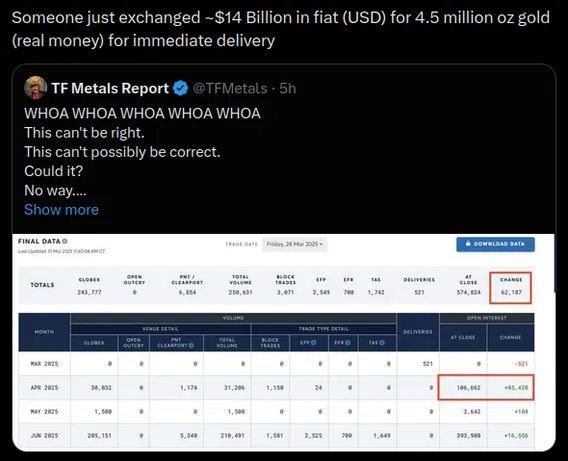This screenshot has height=461, width=568.
Task: Click the 5h tweet timestamp
Action: point(288,88)
